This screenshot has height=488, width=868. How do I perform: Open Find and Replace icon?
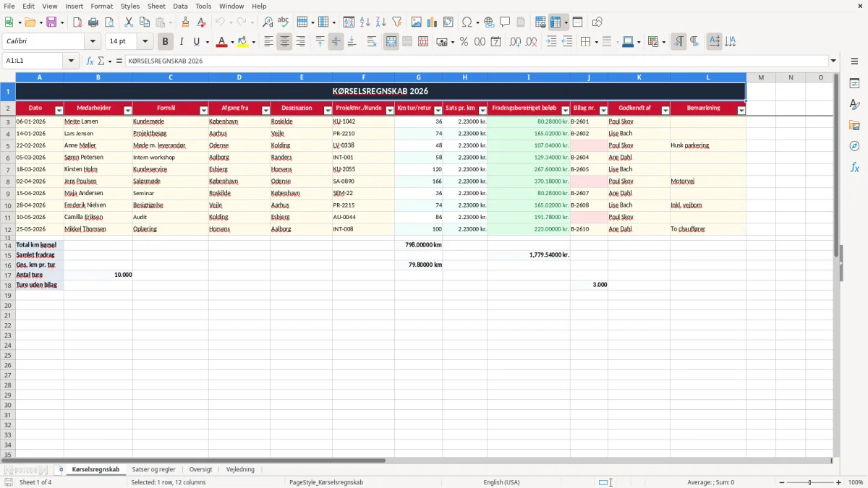pyautogui.click(x=268, y=22)
